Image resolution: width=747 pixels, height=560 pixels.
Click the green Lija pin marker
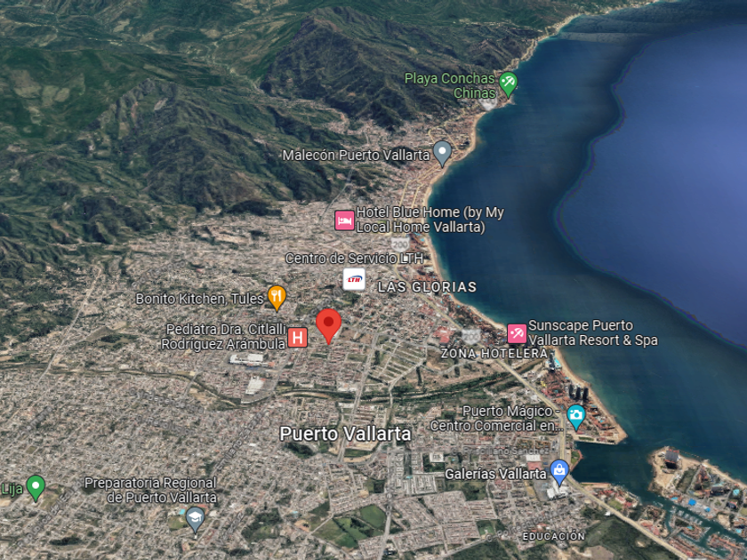coord(36,488)
